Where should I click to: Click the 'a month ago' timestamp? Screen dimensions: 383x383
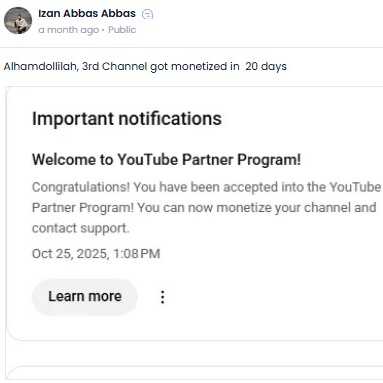tap(69, 30)
